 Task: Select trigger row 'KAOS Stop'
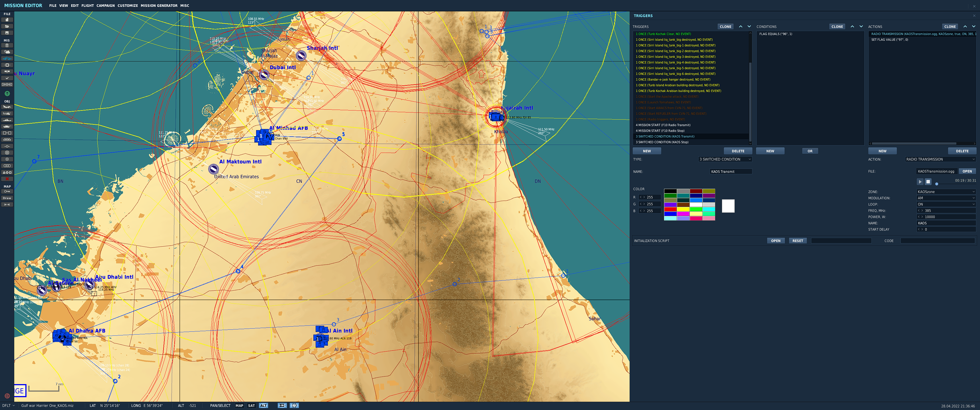[x=691, y=142]
